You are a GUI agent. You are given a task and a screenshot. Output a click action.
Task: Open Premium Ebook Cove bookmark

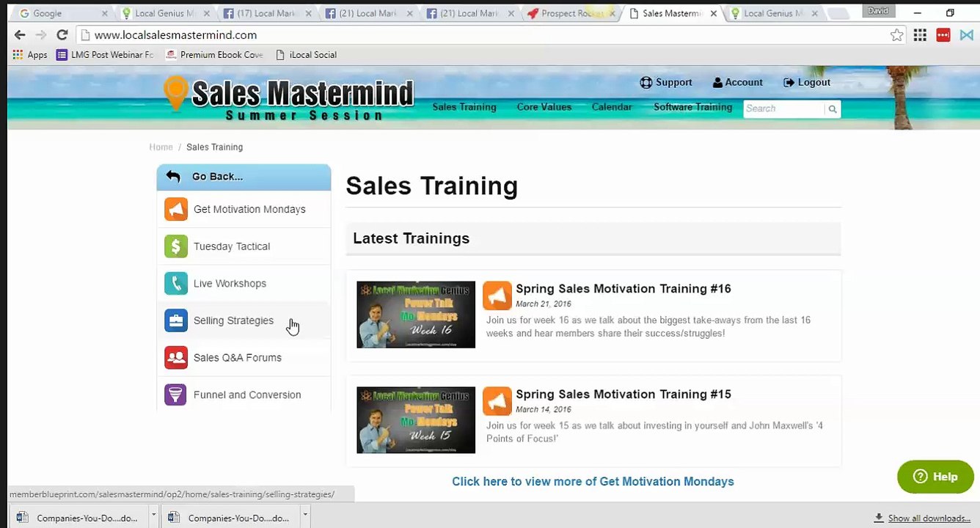(x=214, y=55)
